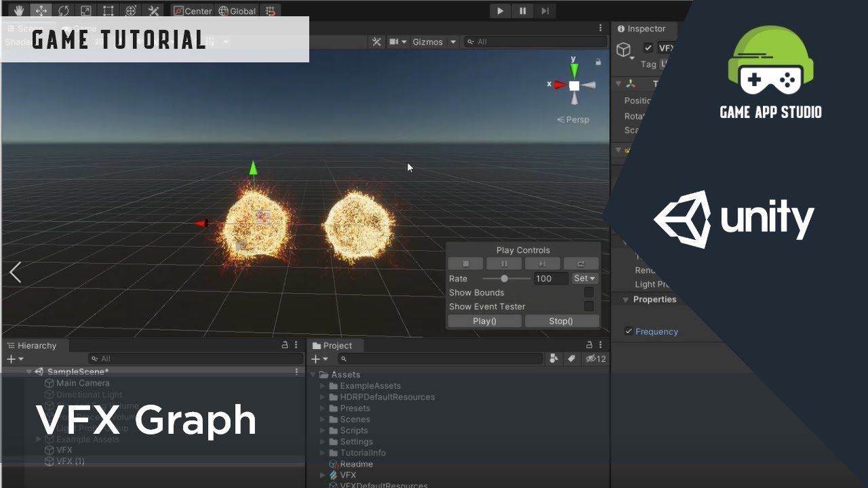Open the Gizmos dropdown arrow
This screenshot has height=488, width=868.
(453, 42)
